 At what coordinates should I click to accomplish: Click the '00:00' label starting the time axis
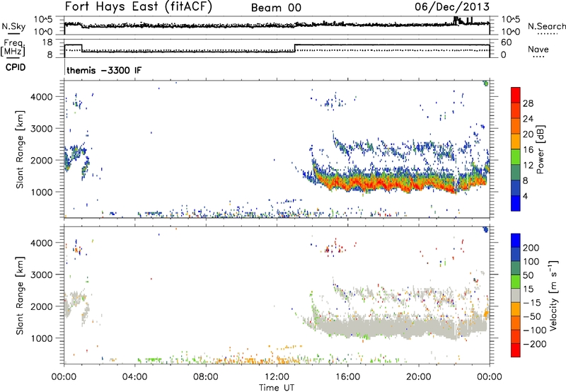(64, 377)
